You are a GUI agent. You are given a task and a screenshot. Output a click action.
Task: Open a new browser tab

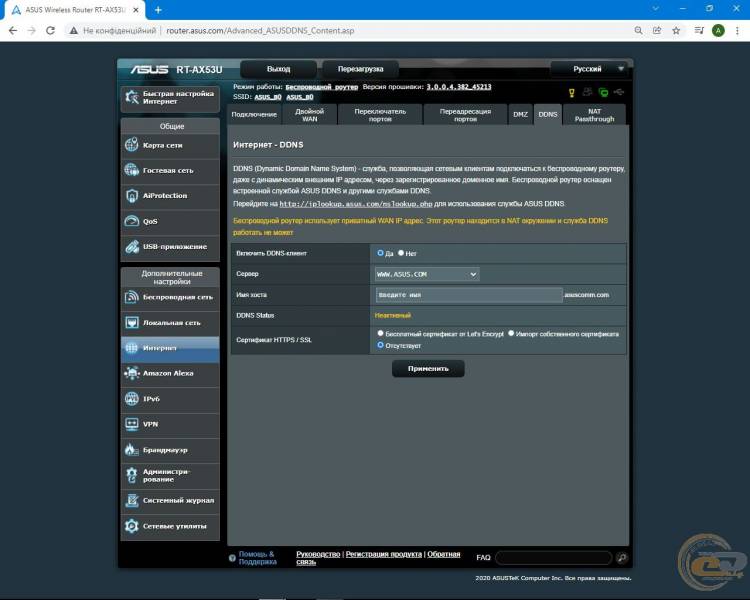pos(158,10)
